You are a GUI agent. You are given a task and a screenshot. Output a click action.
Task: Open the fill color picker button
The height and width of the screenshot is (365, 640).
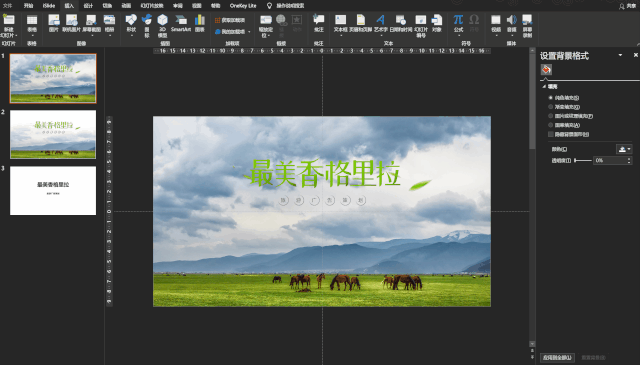tap(624, 149)
